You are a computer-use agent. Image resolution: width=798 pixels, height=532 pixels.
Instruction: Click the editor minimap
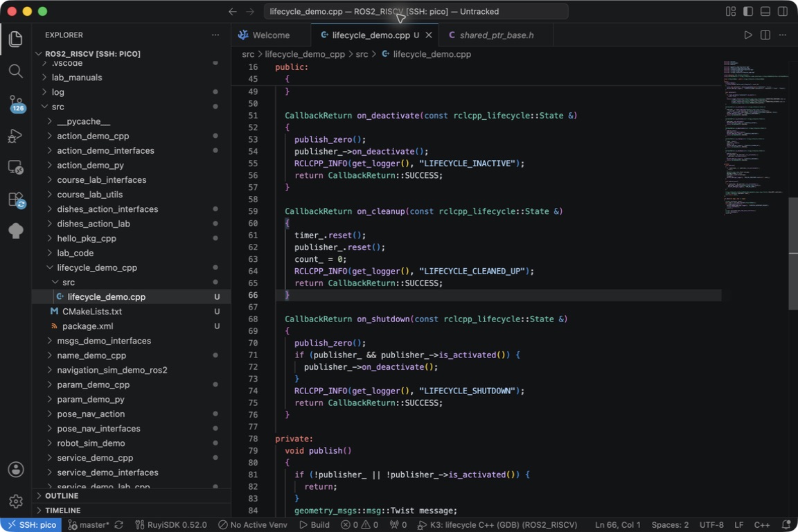click(x=755, y=137)
